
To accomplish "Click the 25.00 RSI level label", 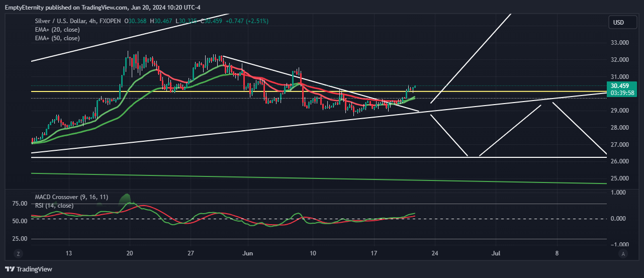I will coord(20,239).
